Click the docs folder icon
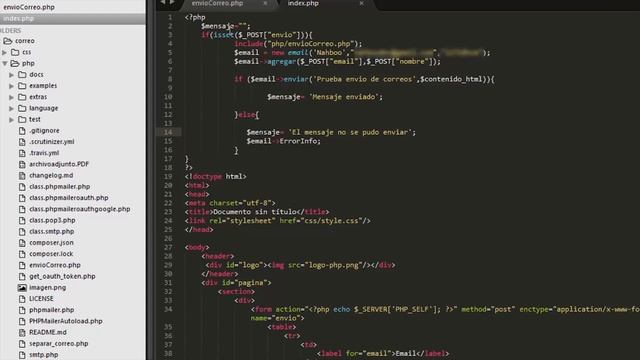The image size is (640, 360). point(22,75)
